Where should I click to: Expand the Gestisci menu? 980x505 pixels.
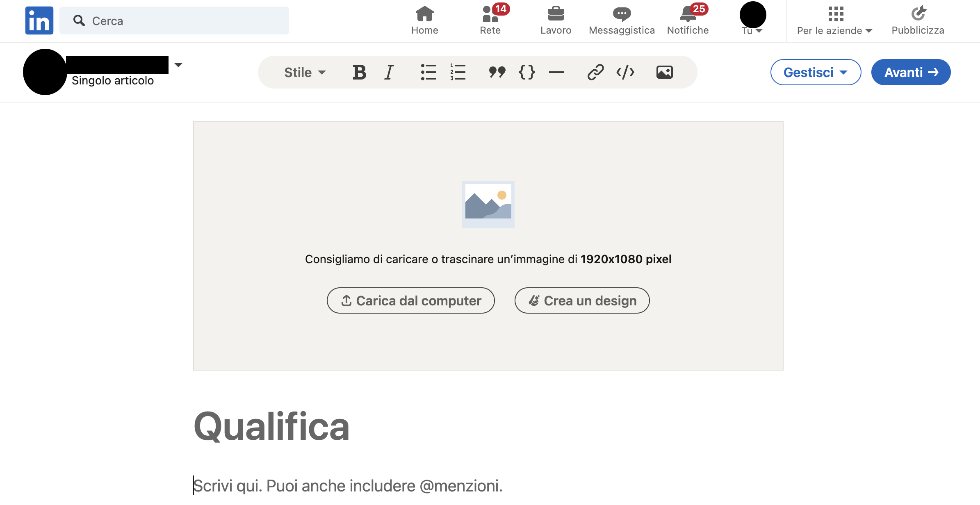(x=815, y=73)
